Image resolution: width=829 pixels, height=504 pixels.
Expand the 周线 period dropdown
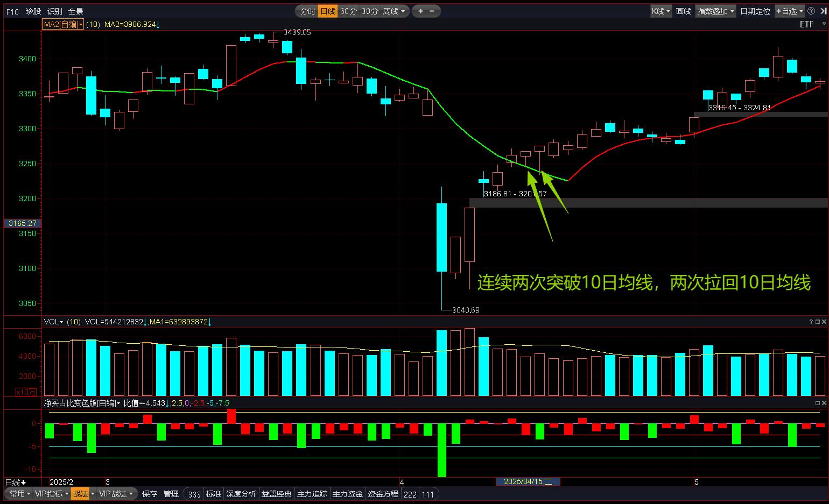point(394,11)
